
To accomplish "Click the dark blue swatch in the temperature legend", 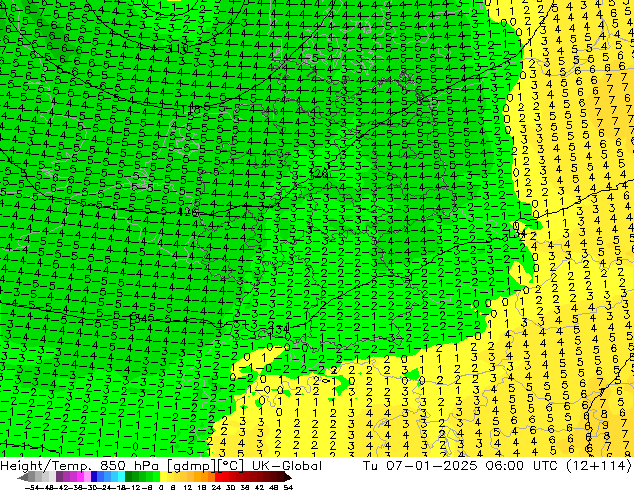I will 94,478.
